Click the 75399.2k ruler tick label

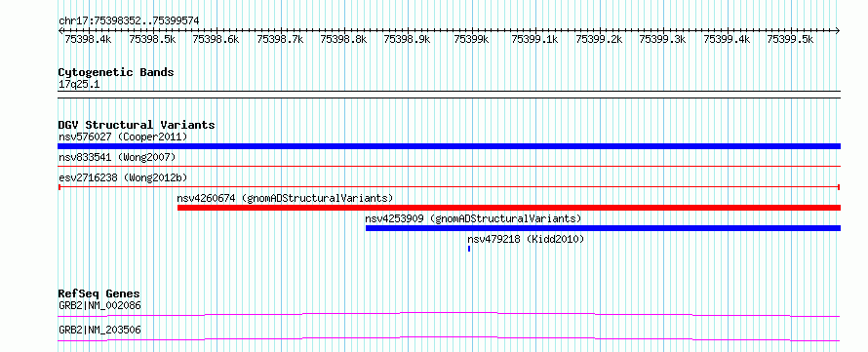click(599, 39)
